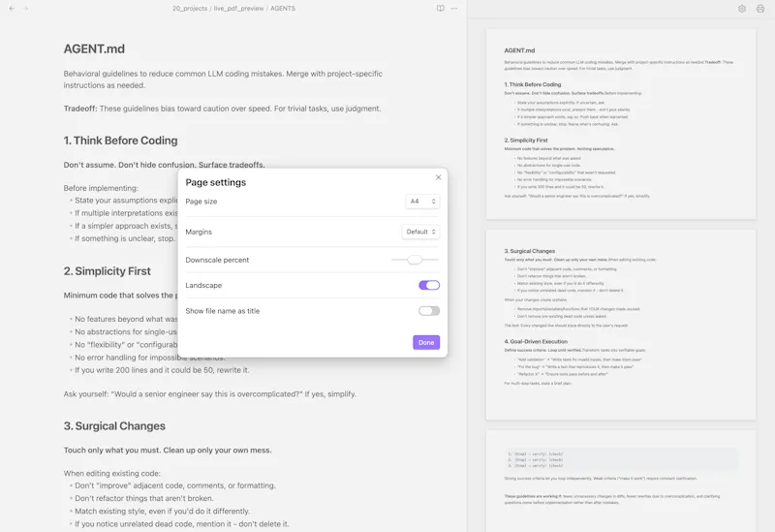Click 'Touch only what you must' bold line

coord(167,450)
